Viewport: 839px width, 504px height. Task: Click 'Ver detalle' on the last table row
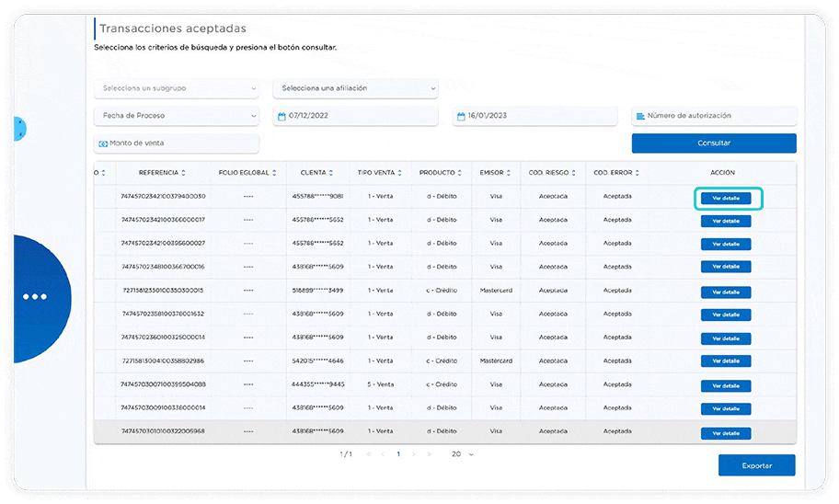click(x=726, y=433)
